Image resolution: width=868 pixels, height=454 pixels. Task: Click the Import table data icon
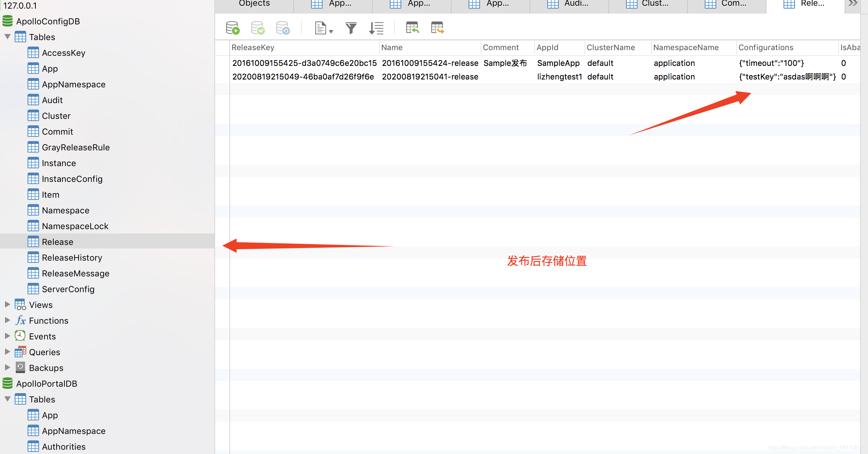412,28
